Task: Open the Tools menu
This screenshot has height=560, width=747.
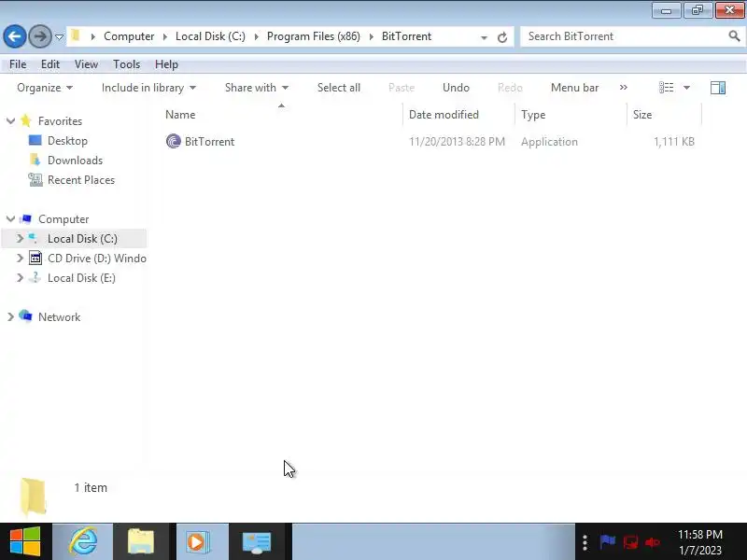Action: (x=126, y=64)
